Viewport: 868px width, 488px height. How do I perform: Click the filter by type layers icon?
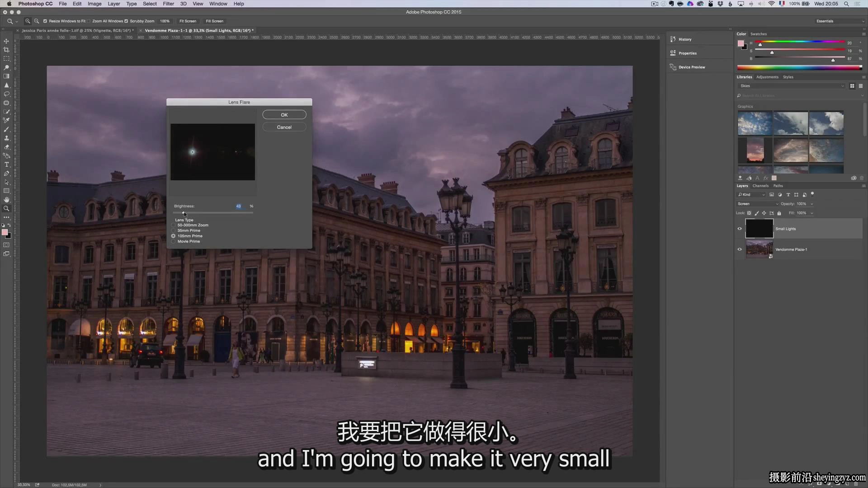788,195
